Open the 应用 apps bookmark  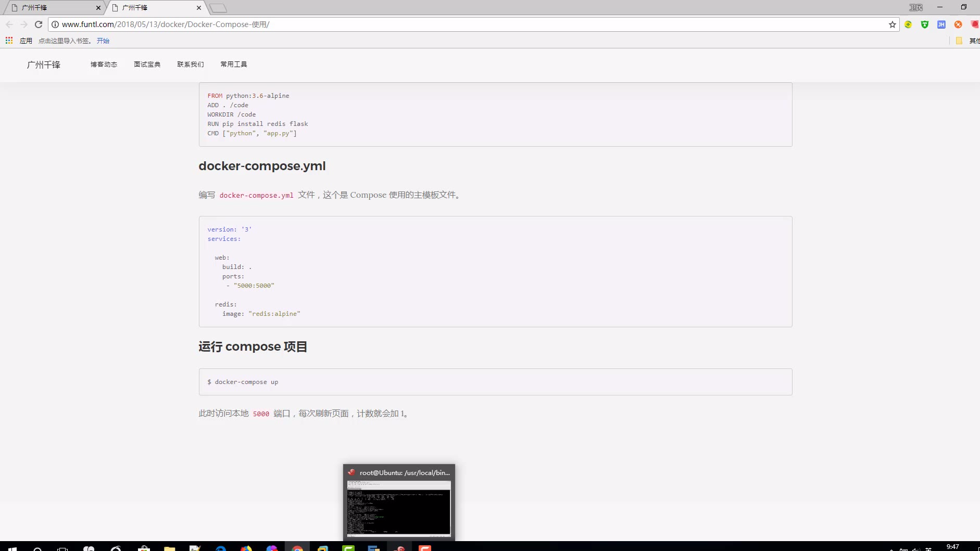(x=26, y=41)
